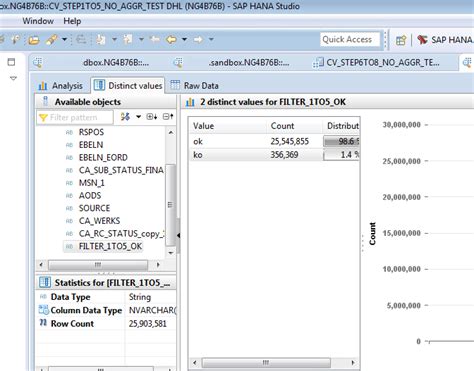This screenshot has width=474, height=371.
Task: Select CA_SUB_STATUS_FINA object
Action: pos(121,170)
